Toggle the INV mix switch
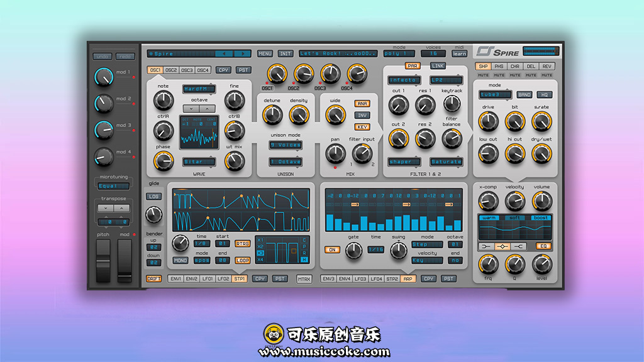644x362 pixels. 362,116
